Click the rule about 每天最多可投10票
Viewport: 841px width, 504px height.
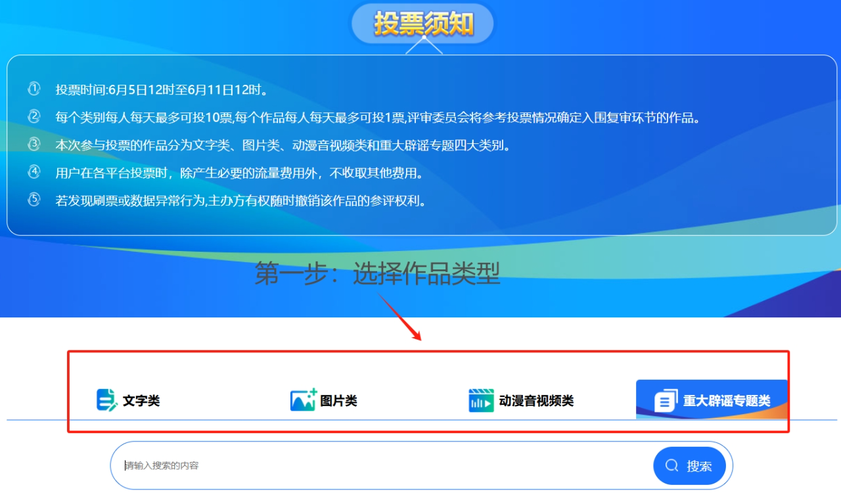point(378,118)
